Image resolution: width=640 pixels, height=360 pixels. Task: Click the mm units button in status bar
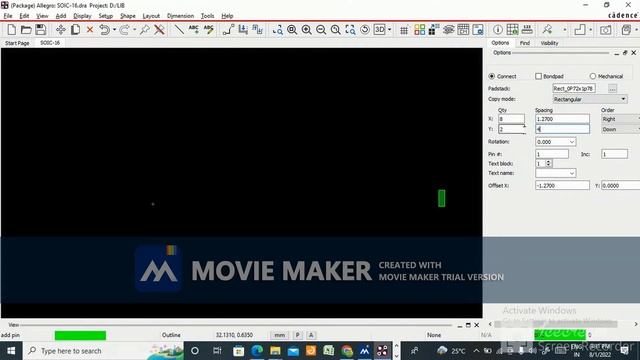[280, 335]
